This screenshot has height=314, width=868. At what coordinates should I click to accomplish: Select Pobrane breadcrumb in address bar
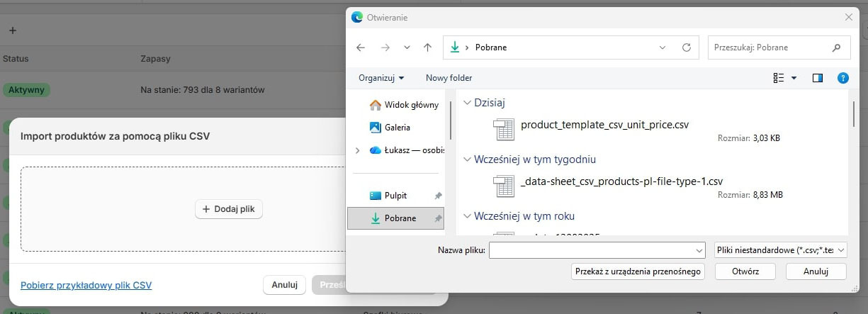point(490,47)
